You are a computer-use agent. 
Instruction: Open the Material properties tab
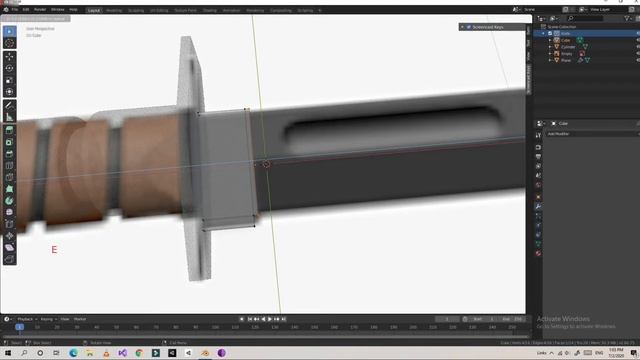[x=538, y=253]
